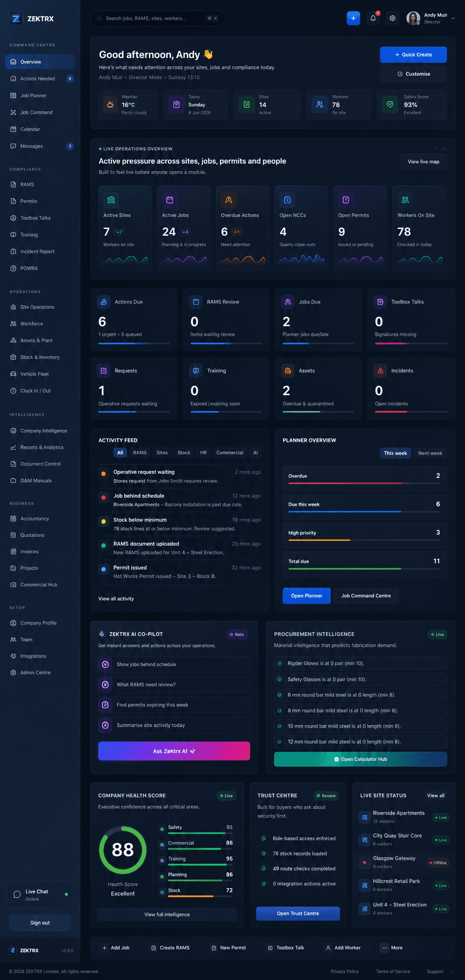Select the RAMS activity feed filter
The width and height of the screenshot is (465, 980).
pos(140,453)
